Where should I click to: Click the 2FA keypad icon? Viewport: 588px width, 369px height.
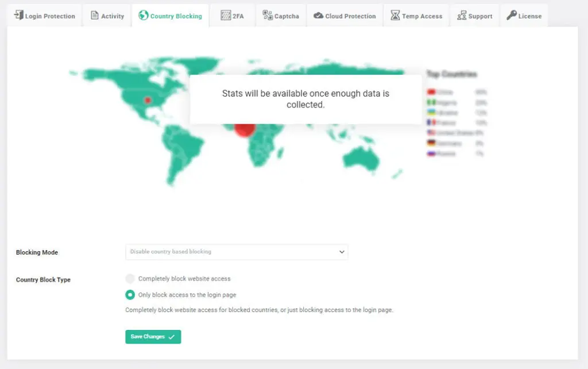coord(226,16)
